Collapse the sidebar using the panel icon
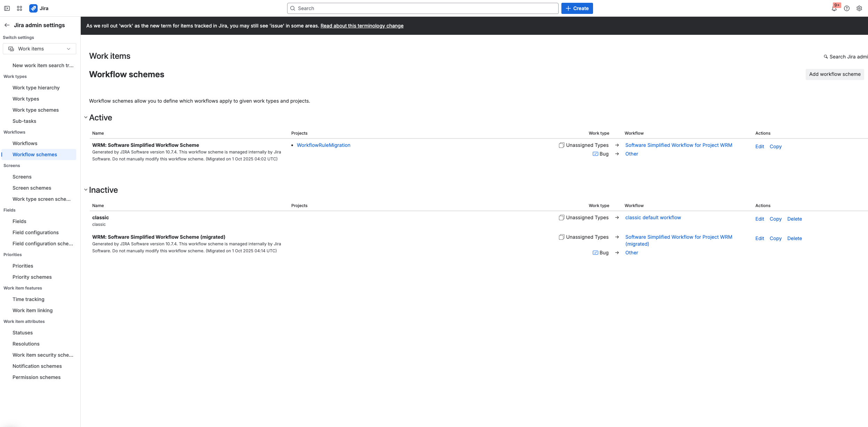Image resolution: width=868 pixels, height=427 pixels. tap(7, 8)
